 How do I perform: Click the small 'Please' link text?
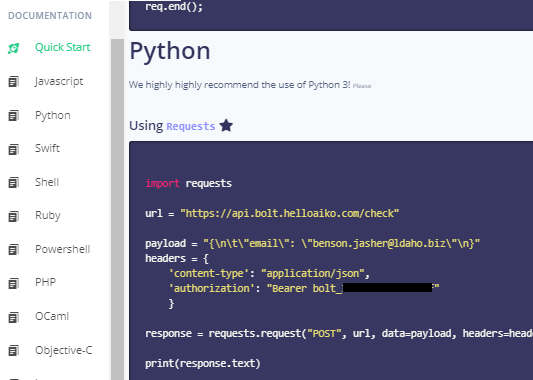coord(362,86)
